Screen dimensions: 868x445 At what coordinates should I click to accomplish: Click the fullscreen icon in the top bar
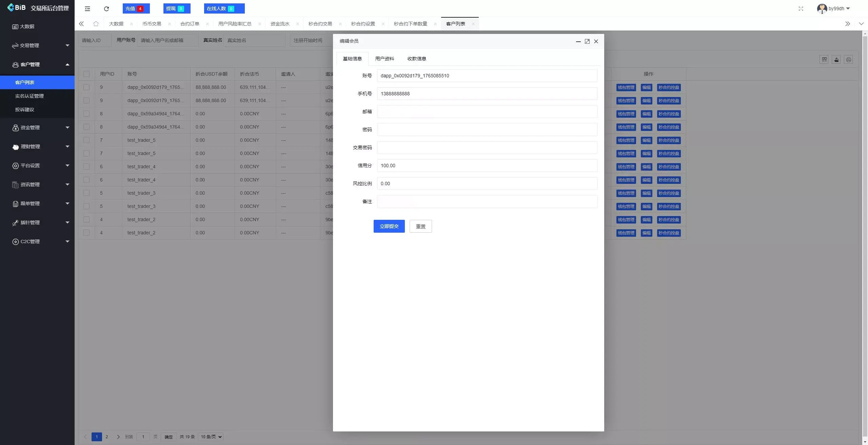click(801, 8)
